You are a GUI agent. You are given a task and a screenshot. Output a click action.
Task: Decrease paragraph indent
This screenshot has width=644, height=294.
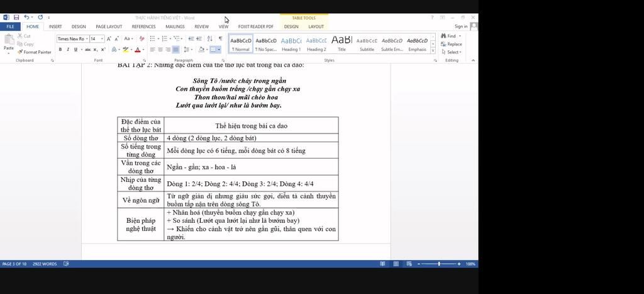coord(191,38)
